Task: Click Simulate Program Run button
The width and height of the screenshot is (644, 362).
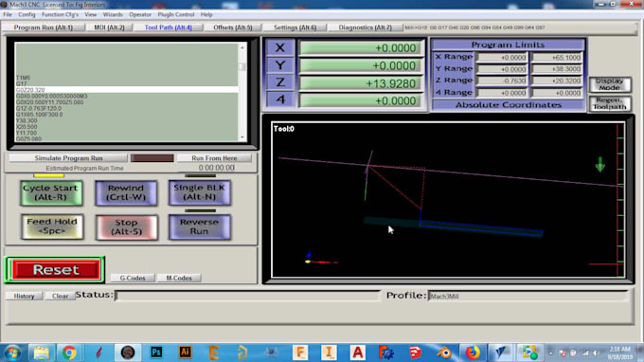Action: tap(68, 158)
